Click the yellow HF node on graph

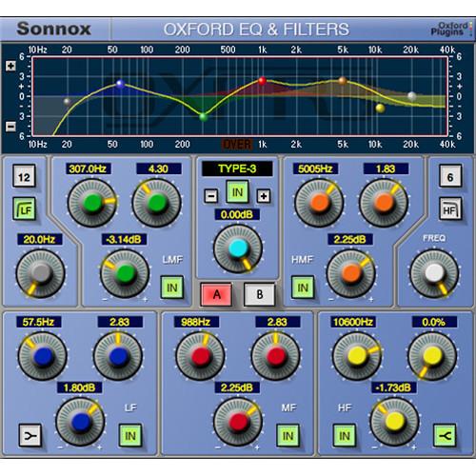(380, 109)
